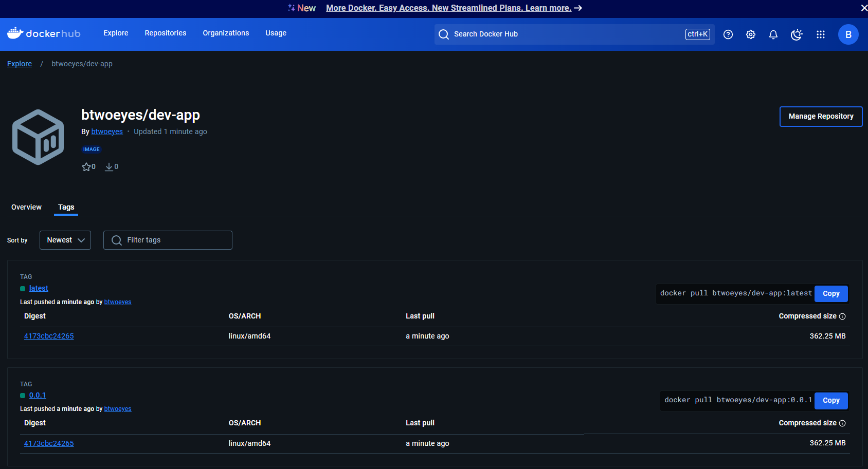Screen dimensions: 868x469
Task: Open Usage in the top navigation
Action: click(276, 33)
